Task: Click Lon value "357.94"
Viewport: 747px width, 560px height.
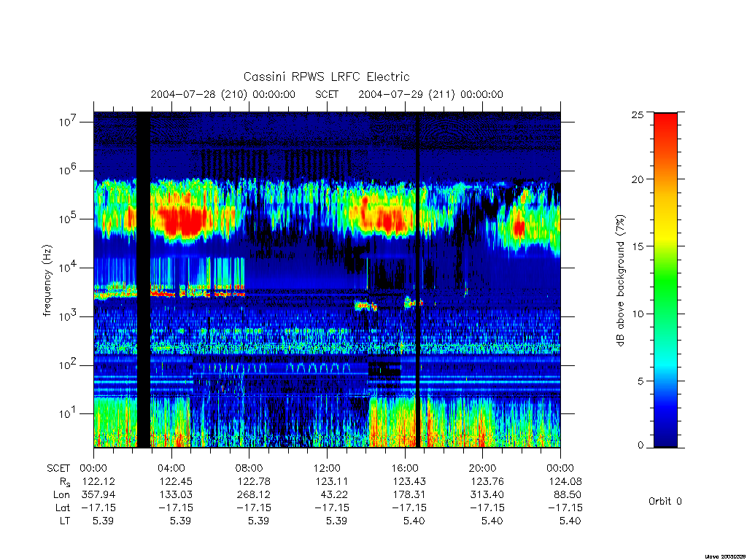Action: point(98,494)
